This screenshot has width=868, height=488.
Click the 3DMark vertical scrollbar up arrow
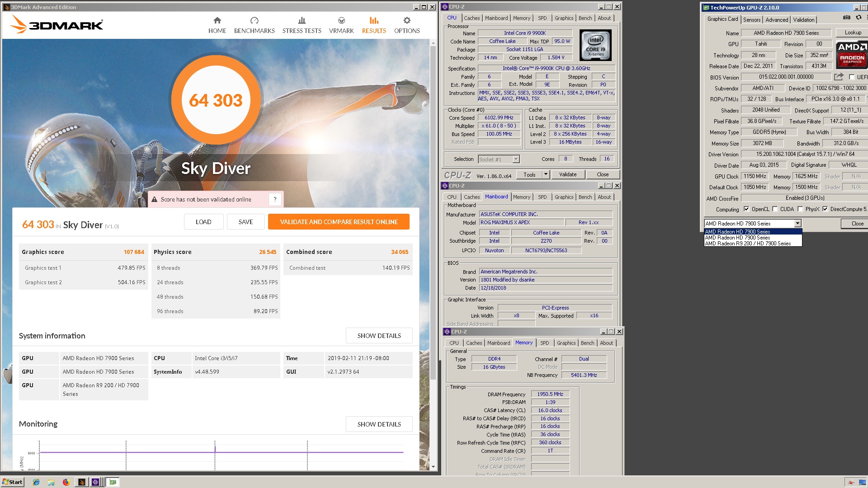[433, 43]
